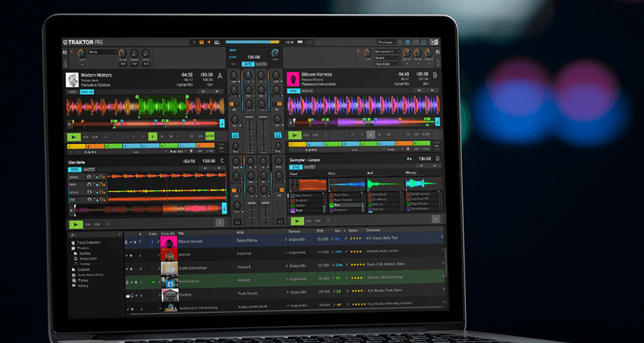Open the layout selector dropdown in the header

point(386,42)
